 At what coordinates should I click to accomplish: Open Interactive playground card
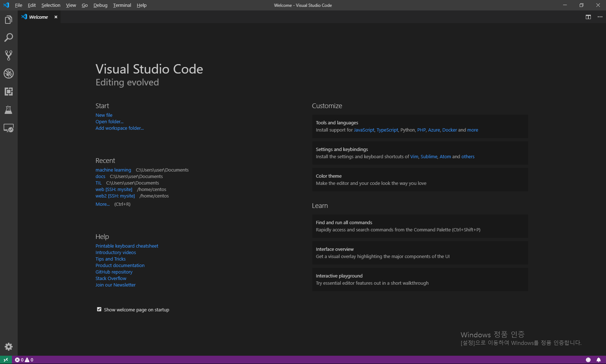[420, 279]
